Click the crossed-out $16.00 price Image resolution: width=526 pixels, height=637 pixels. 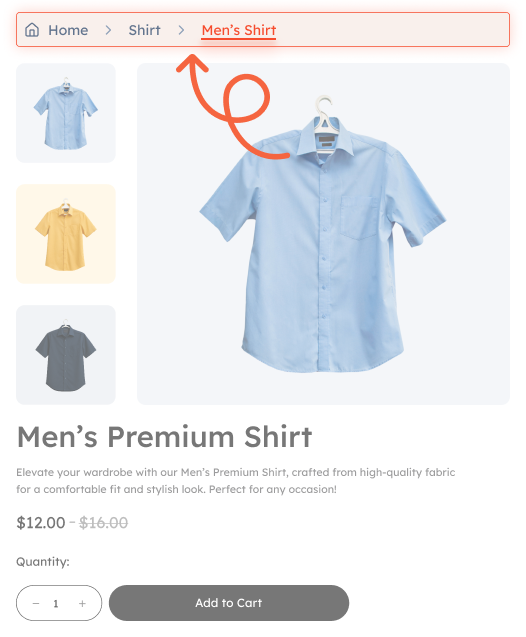(x=104, y=522)
